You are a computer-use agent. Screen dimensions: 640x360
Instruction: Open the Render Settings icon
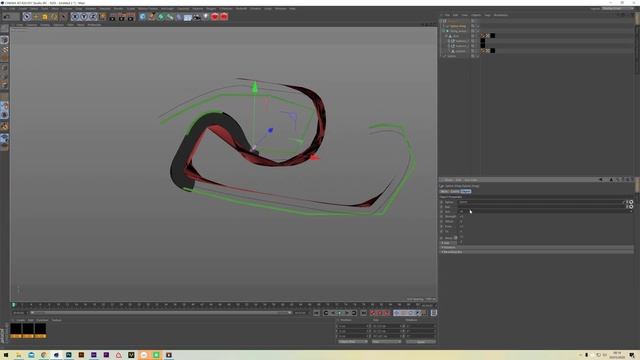click(x=130, y=17)
